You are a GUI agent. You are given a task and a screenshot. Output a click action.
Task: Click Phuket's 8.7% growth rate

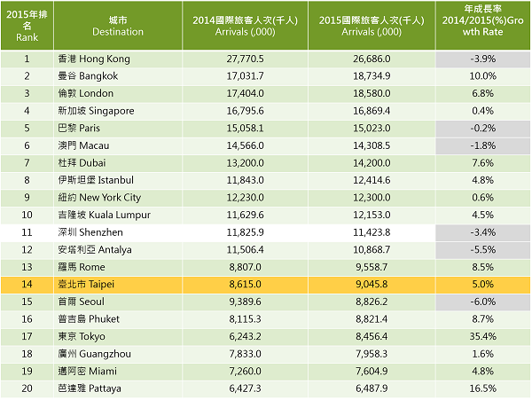tap(483, 319)
